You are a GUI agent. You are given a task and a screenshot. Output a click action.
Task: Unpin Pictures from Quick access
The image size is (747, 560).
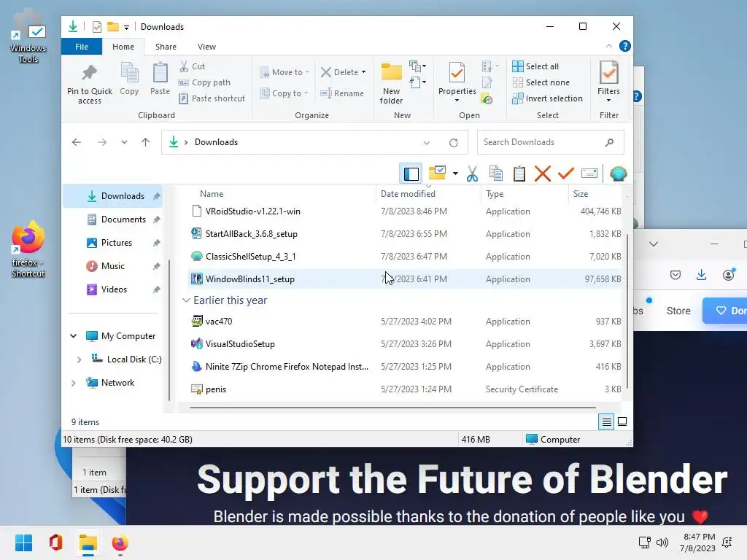coord(156,243)
